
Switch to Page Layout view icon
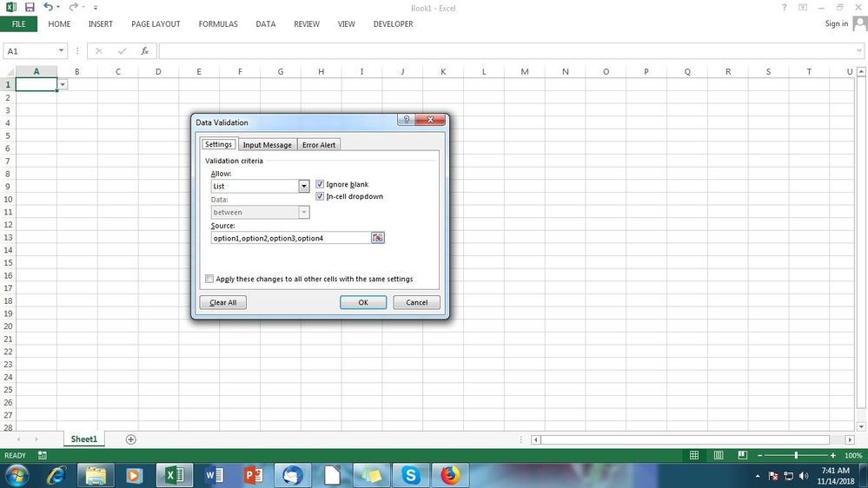[x=719, y=455]
